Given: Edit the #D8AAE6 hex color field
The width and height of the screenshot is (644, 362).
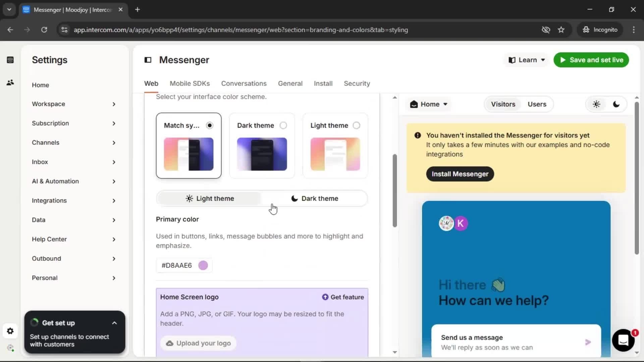Looking at the screenshot, I should point(184,265).
